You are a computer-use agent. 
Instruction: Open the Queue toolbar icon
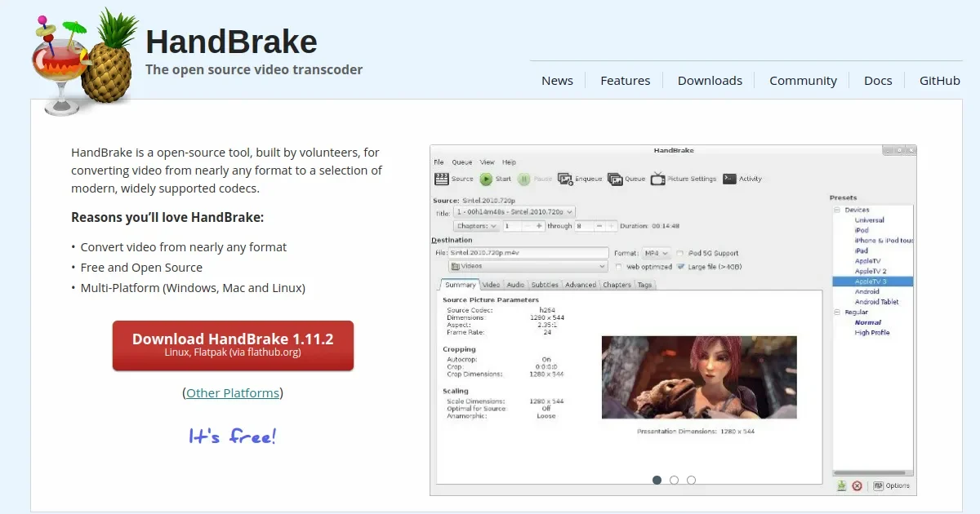pos(615,179)
